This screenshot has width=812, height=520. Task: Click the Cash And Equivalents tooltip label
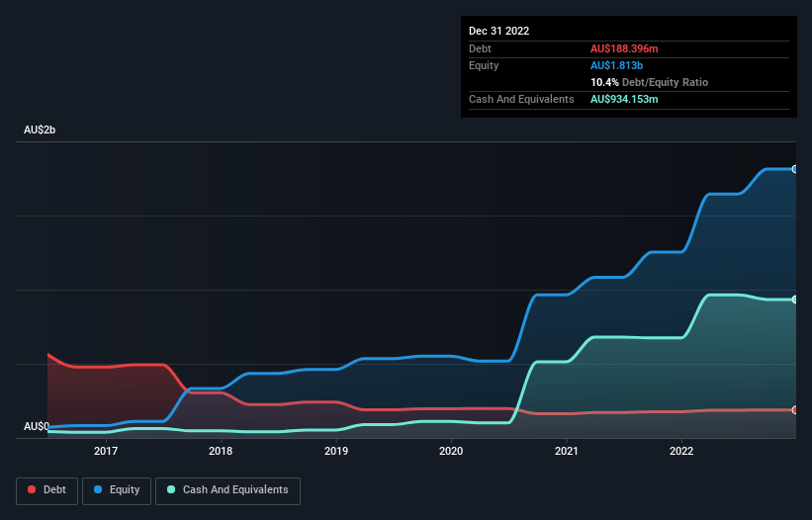(x=521, y=99)
